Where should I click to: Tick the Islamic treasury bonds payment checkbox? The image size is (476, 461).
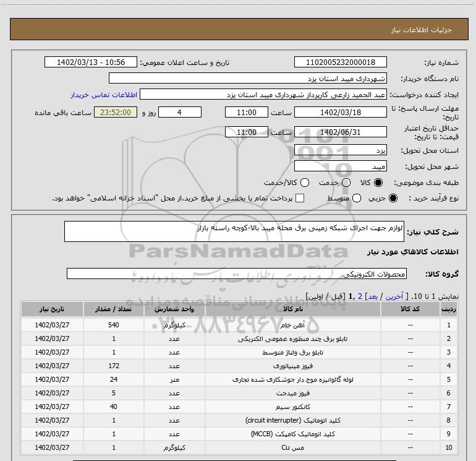[x=300, y=198]
